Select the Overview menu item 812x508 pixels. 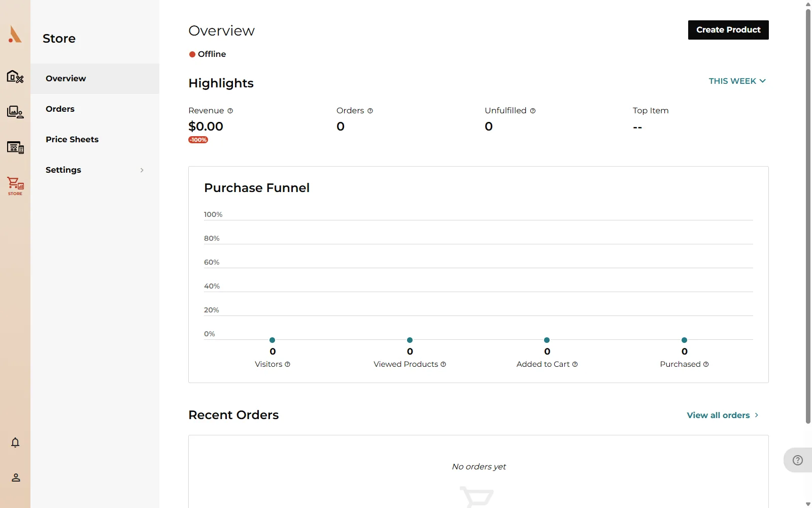click(95, 79)
